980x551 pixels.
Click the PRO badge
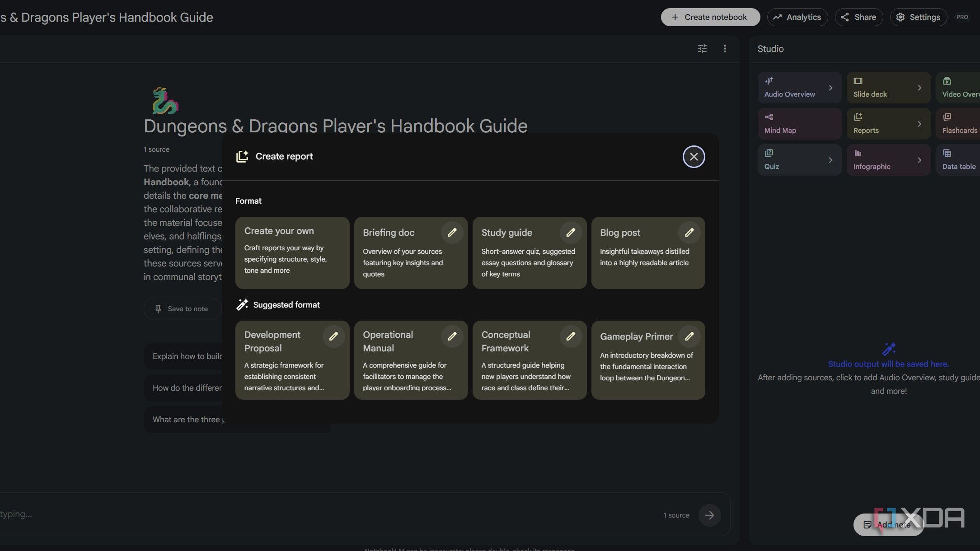coord(962,17)
